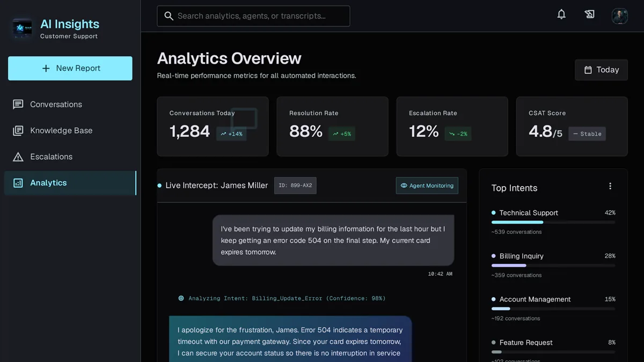Open the Conversations Today card
The height and width of the screenshot is (362, 644).
point(213,127)
